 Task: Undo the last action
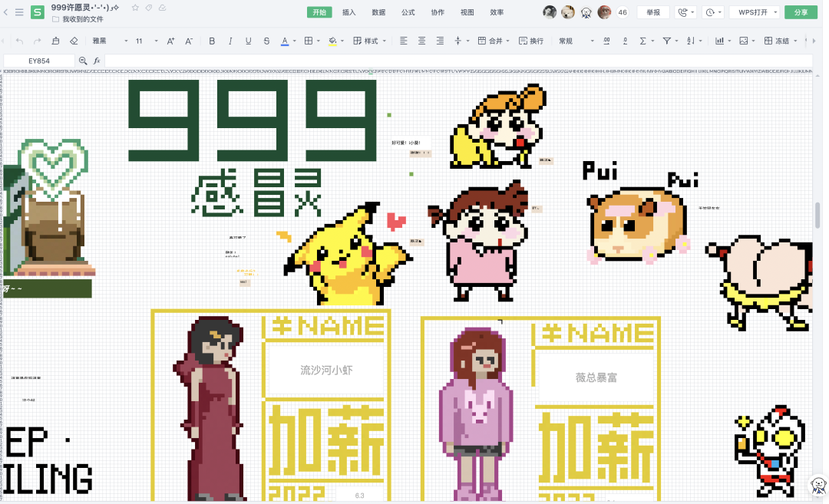tap(19, 41)
